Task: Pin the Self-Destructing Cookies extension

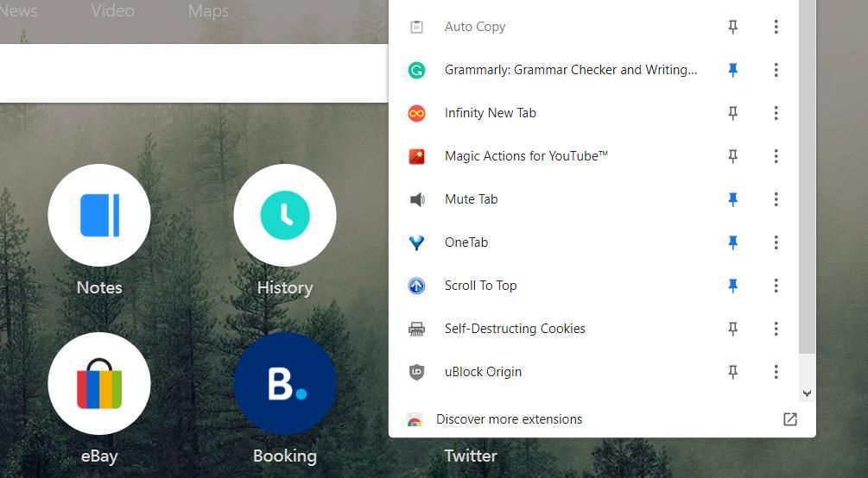Action: 733,329
